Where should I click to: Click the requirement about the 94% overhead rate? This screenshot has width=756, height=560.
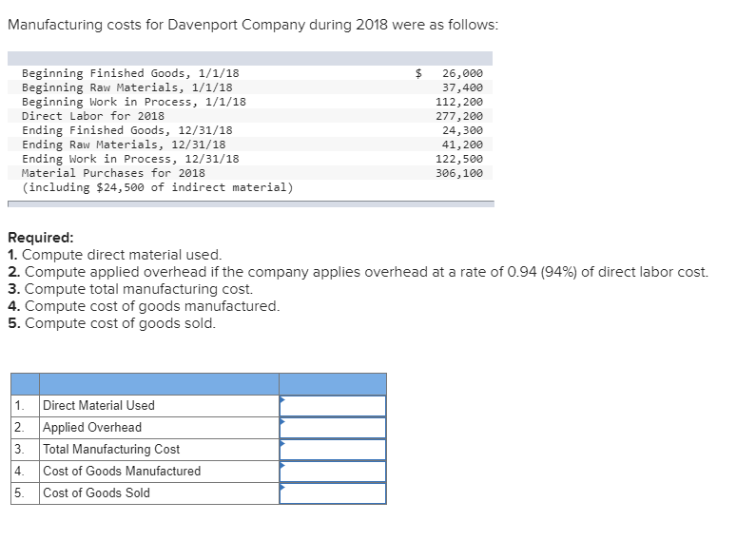click(x=358, y=272)
